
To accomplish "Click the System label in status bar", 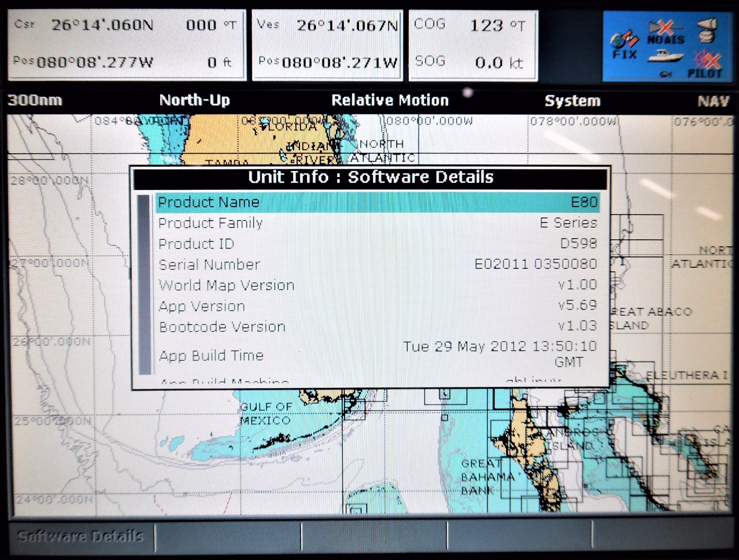I will click(572, 101).
